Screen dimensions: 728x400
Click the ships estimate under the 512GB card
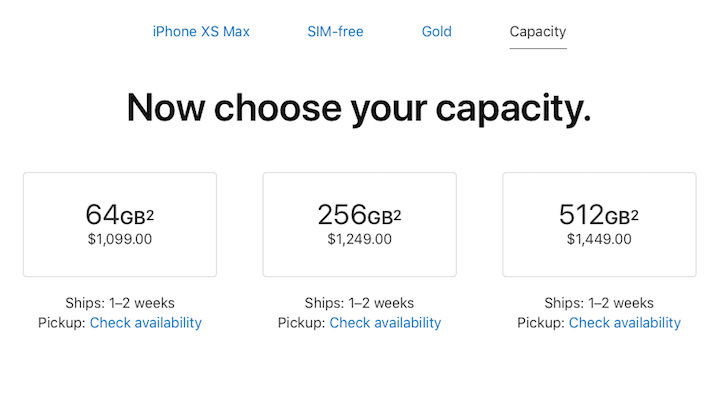[x=599, y=303]
